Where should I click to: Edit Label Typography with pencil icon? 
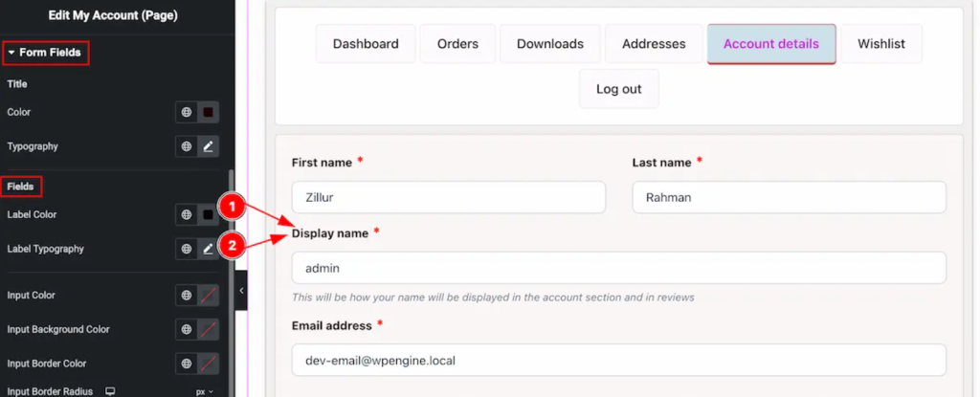[208, 249]
